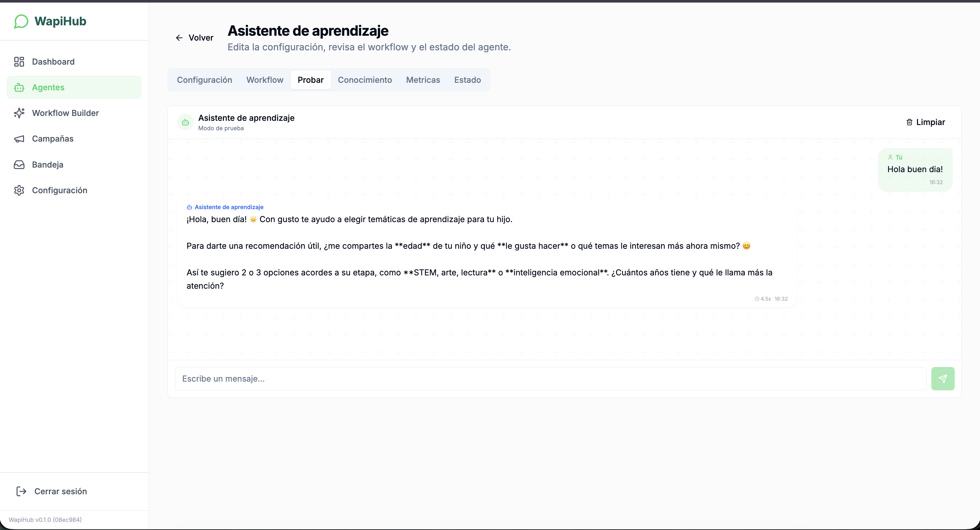Click the Configuración gear icon in sidebar

point(19,190)
